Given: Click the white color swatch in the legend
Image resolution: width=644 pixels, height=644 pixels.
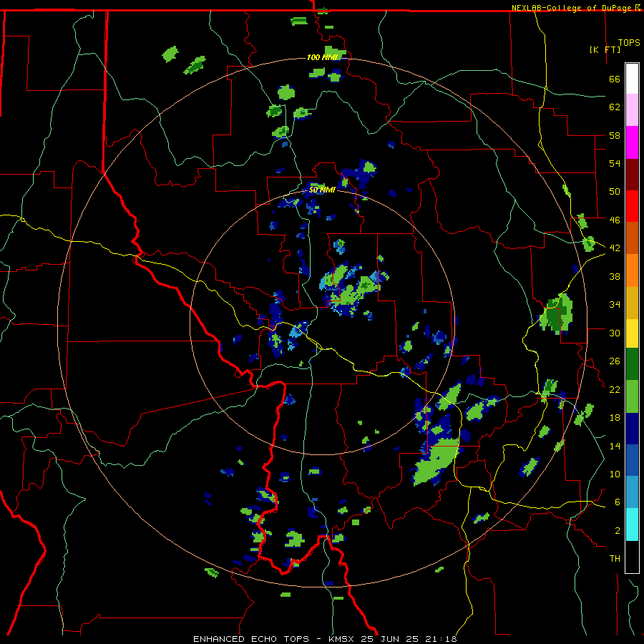Looking at the screenshot, I should [x=632, y=79].
